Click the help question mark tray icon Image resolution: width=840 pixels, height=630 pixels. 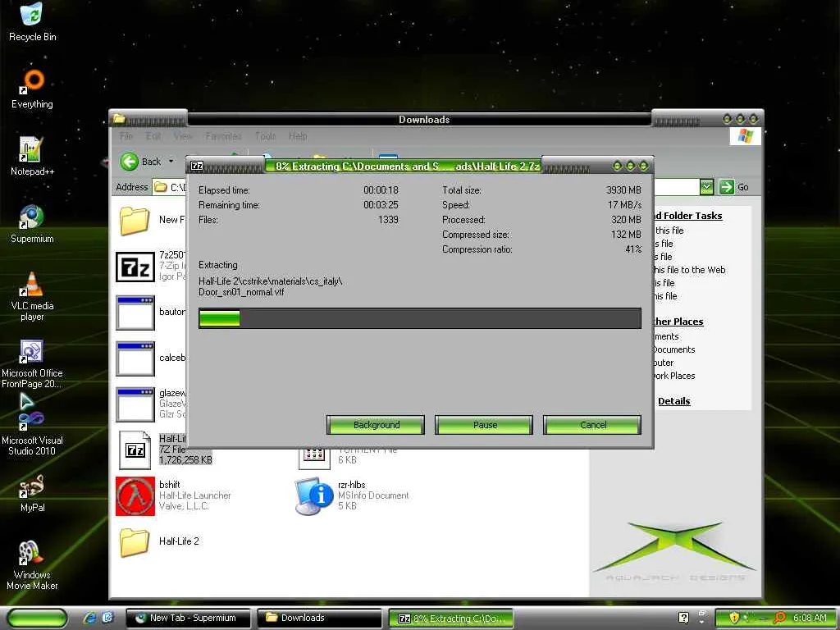coord(683,618)
